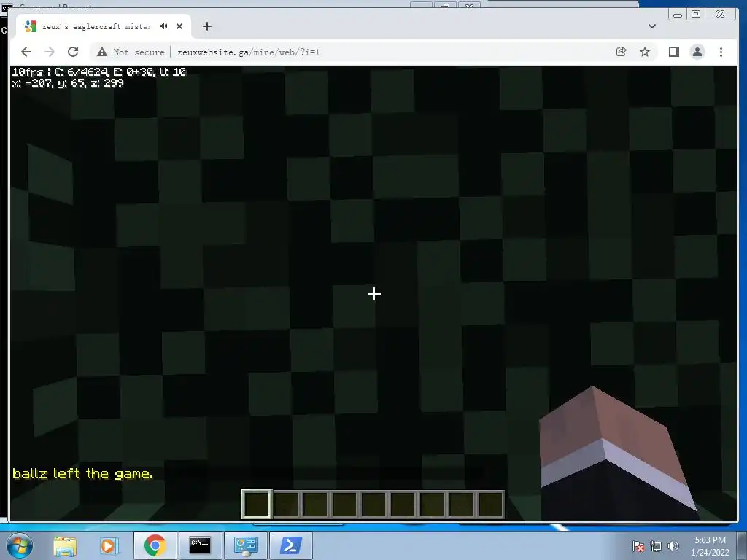The image size is (747, 560).
Task: Reload the eaglercraft page
Action: [73, 52]
